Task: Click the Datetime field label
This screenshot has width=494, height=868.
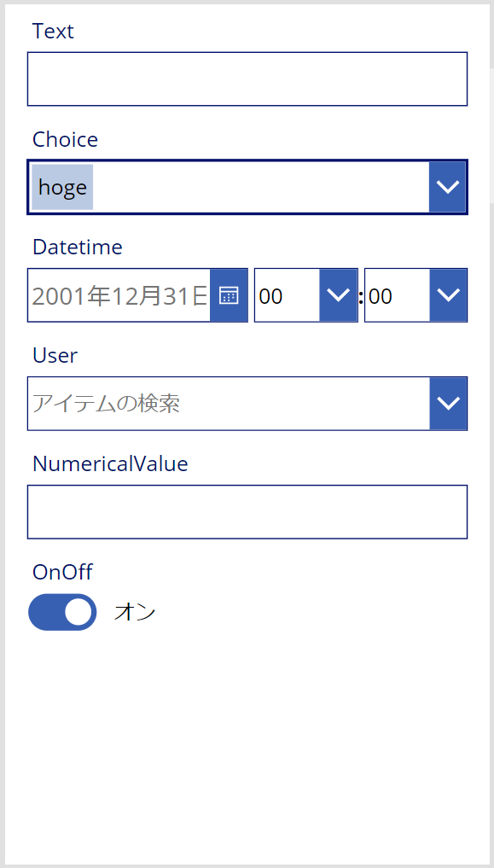Action: [x=78, y=247]
